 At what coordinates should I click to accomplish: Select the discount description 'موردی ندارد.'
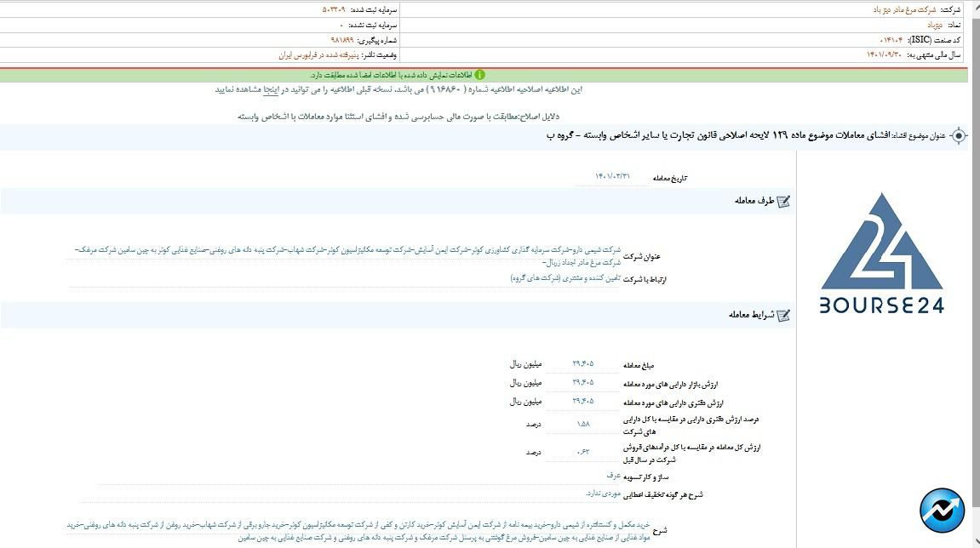[603, 494]
